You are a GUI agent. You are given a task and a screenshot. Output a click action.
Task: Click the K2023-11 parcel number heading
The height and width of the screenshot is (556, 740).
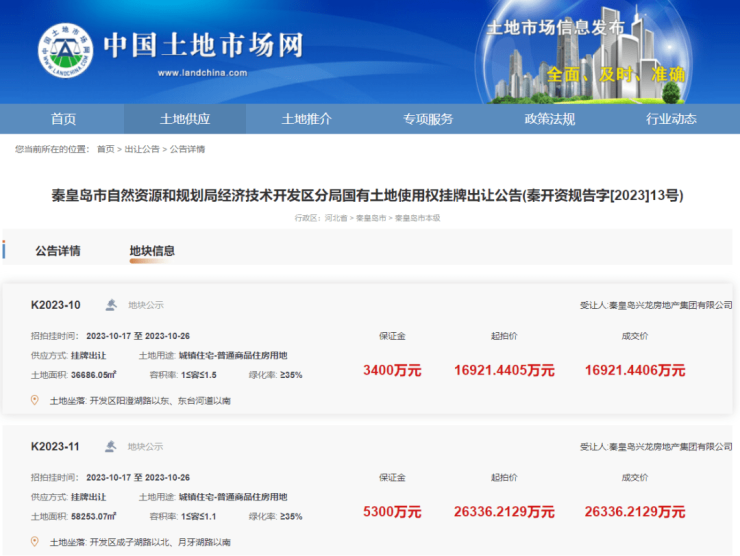click(56, 446)
